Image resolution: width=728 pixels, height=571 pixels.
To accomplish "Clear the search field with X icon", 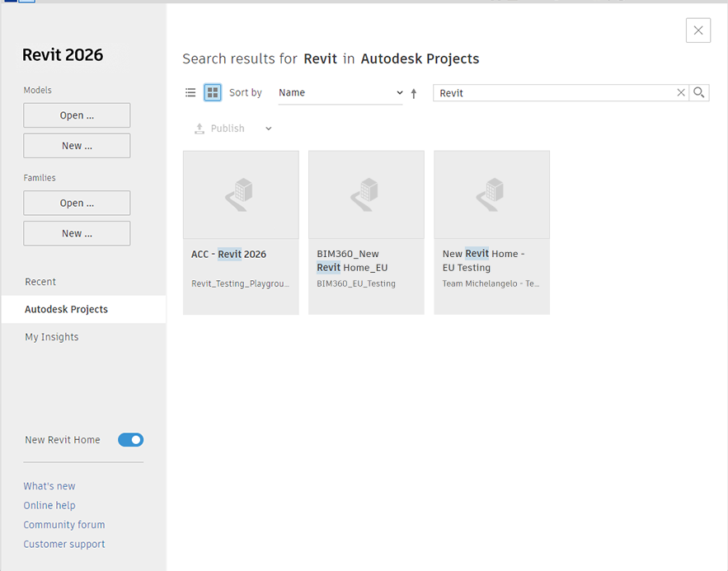I will tap(681, 93).
